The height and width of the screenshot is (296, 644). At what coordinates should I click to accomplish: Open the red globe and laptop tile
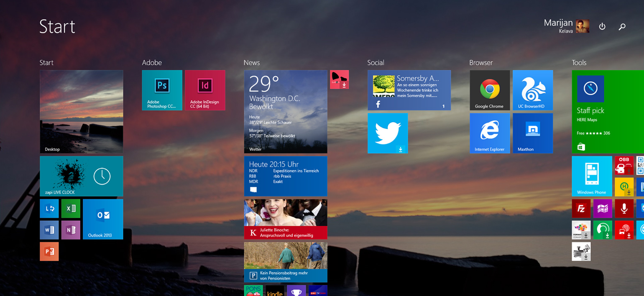(624, 230)
